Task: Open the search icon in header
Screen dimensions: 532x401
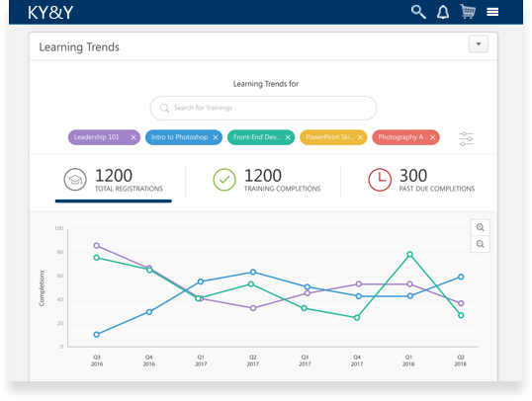Action: pos(418,12)
